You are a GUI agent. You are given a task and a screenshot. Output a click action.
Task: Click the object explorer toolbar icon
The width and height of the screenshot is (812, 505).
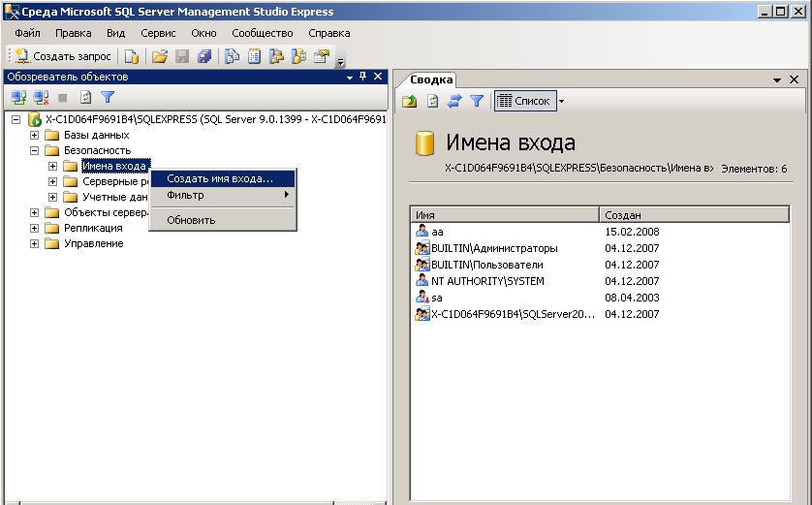(x=276, y=56)
